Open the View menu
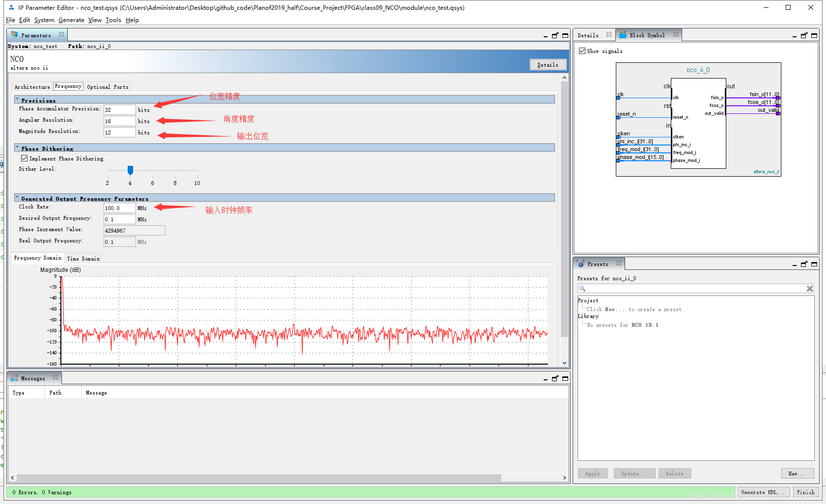This screenshot has width=826, height=504. (95, 20)
